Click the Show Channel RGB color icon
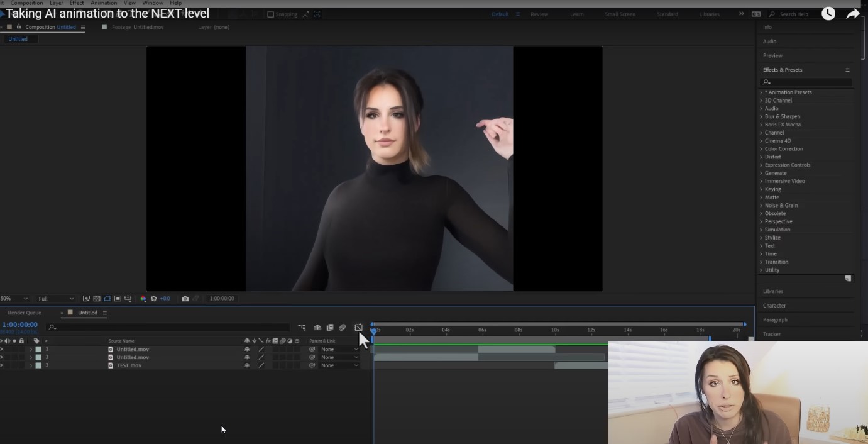 [x=143, y=299]
